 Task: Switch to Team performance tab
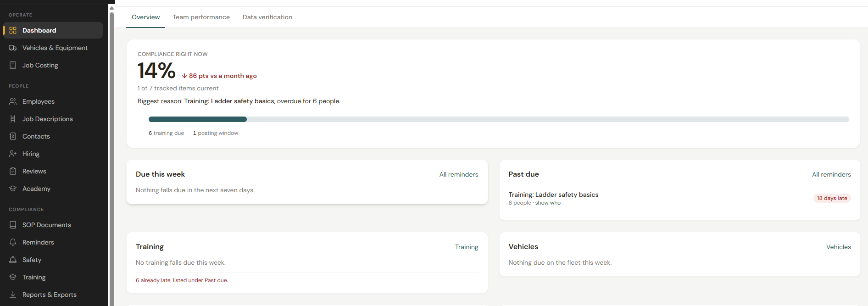click(x=201, y=17)
